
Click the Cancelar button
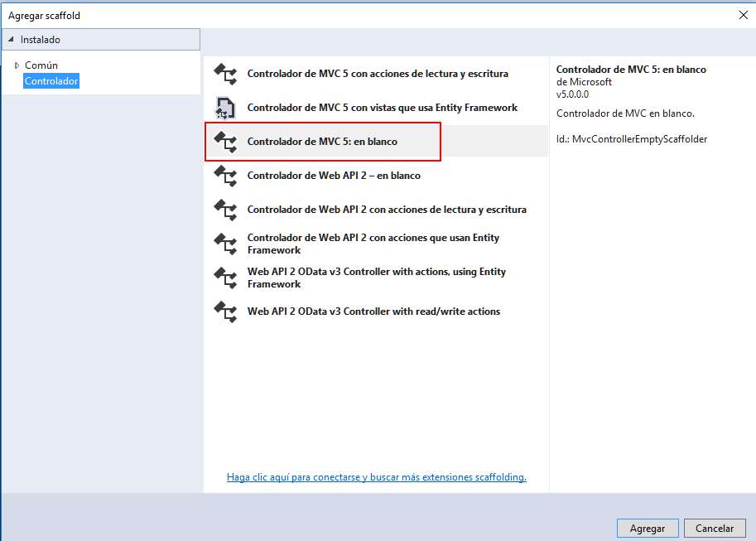(715, 529)
